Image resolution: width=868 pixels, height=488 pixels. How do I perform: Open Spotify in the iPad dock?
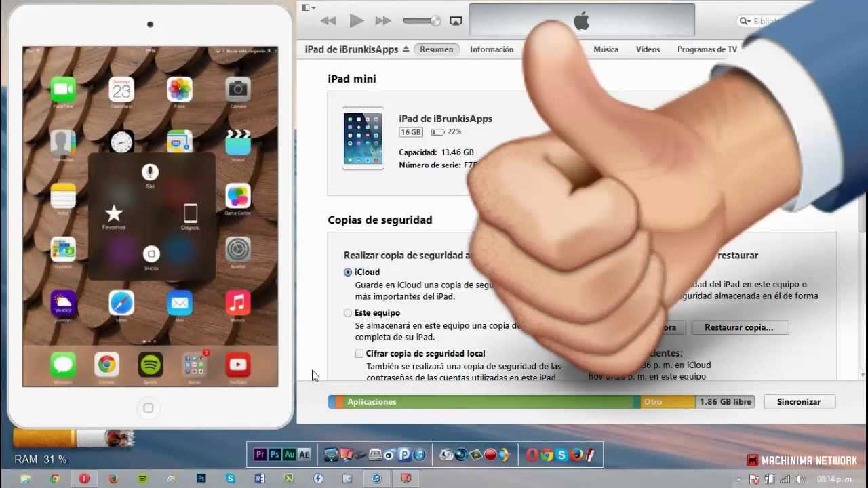(151, 365)
